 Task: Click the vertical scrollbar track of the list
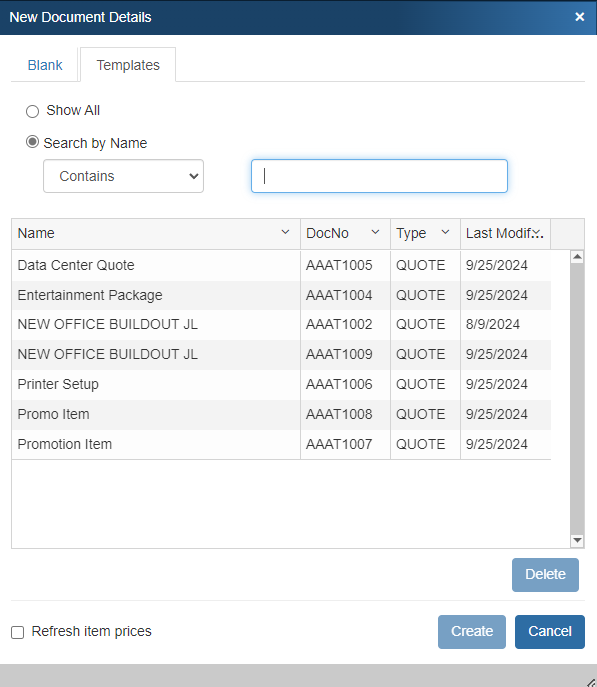coord(577,399)
